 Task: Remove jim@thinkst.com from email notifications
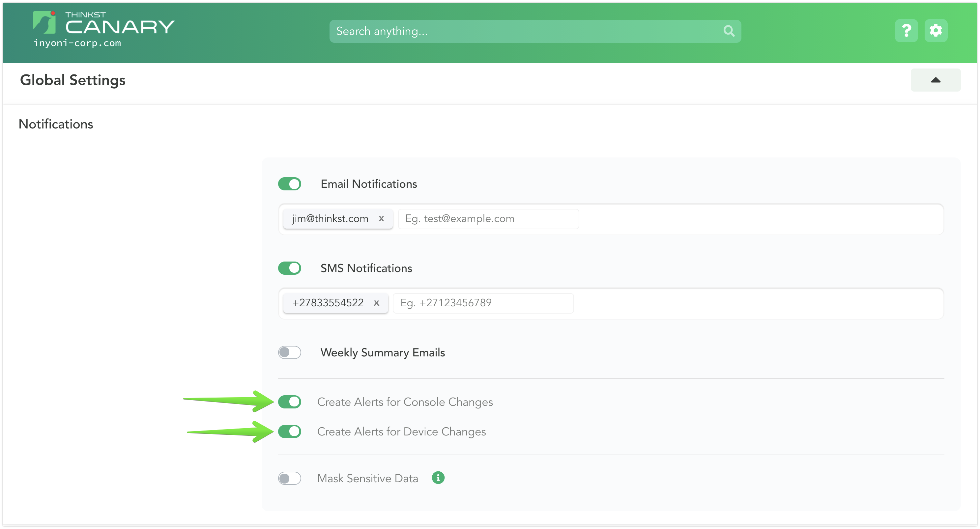(x=382, y=219)
